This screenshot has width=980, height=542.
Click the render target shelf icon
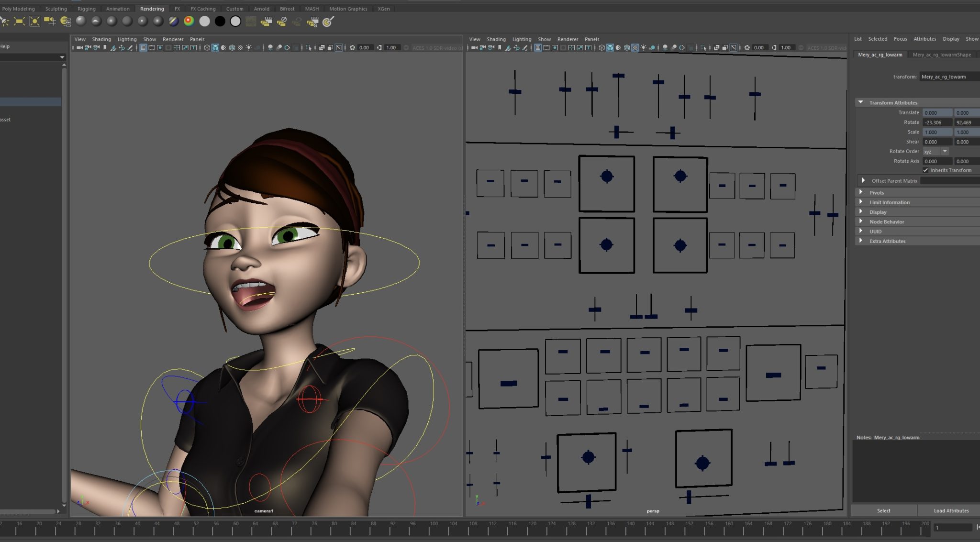(x=328, y=22)
